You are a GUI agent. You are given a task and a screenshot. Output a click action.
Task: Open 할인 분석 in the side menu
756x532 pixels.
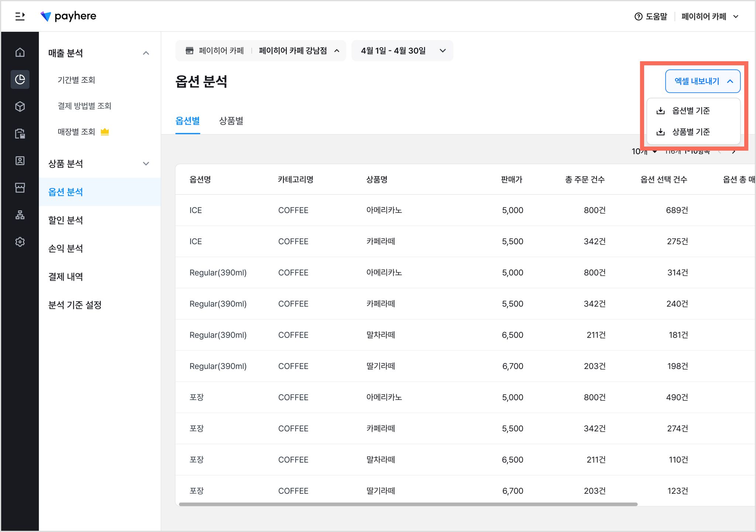[x=66, y=220]
